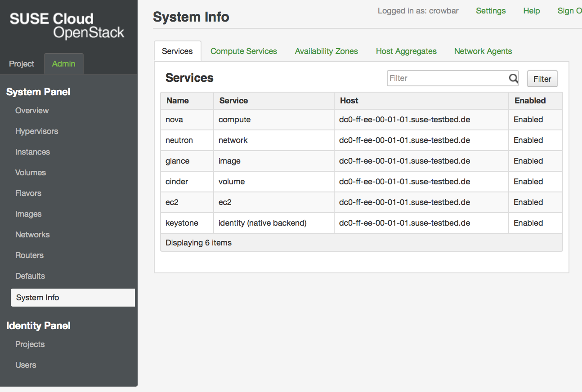Open the Hypervisors page

click(37, 131)
